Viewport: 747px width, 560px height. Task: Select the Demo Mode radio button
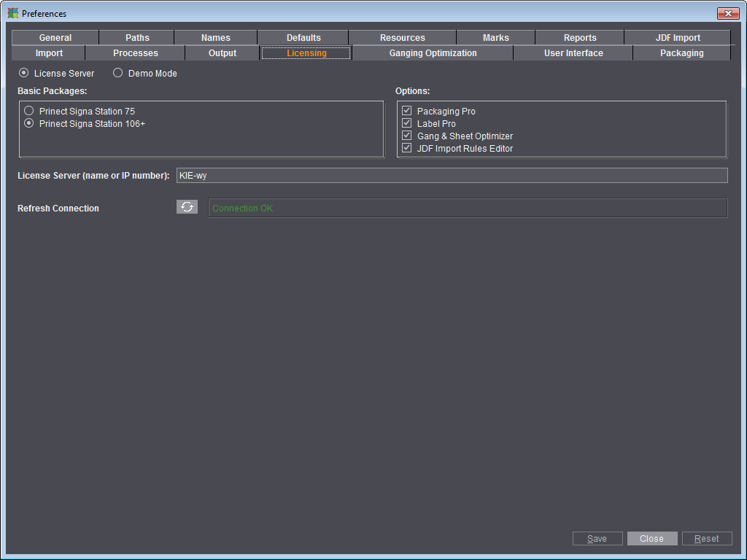tap(117, 73)
